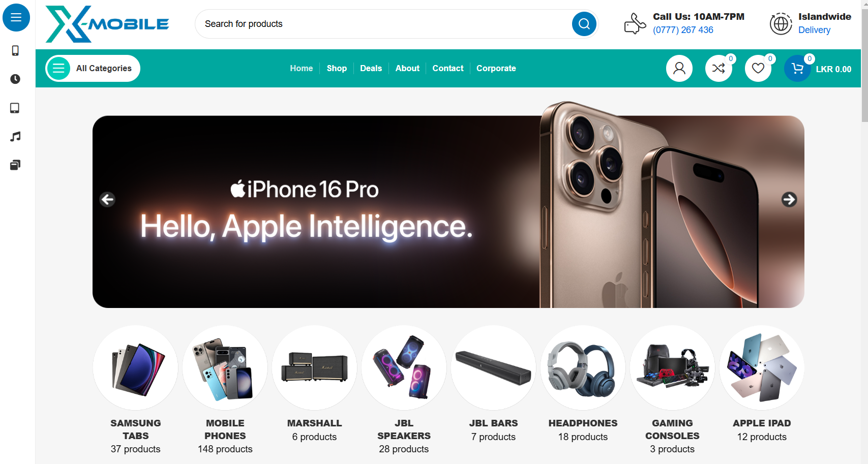Click the search magnifier button
The width and height of the screenshot is (868, 464).
(x=584, y=24)
